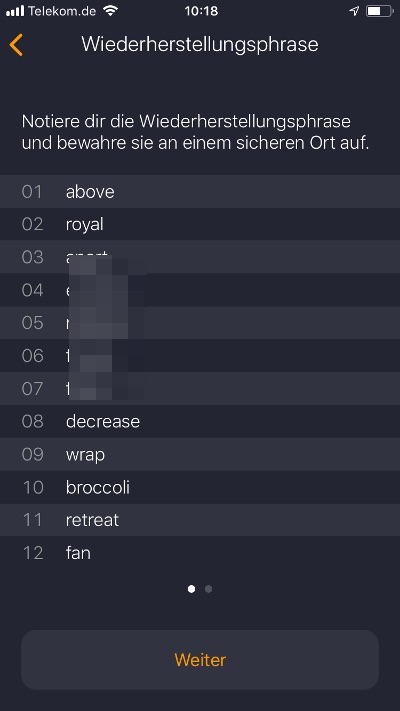Select word 08 decrease

coord(200,421)
